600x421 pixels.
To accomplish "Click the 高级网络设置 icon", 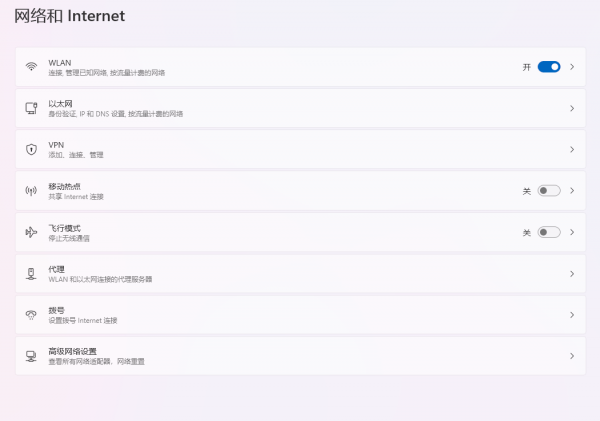I will pos(31,356).
